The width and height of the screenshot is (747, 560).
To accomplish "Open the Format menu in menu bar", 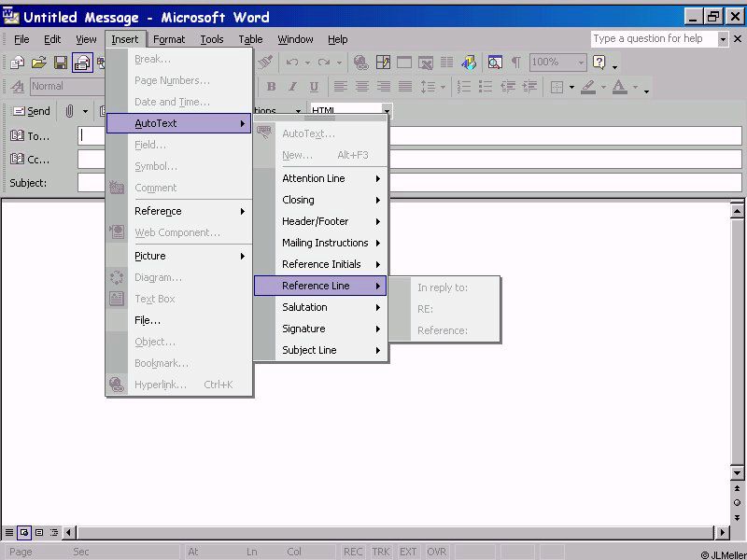I will [169, 39].
